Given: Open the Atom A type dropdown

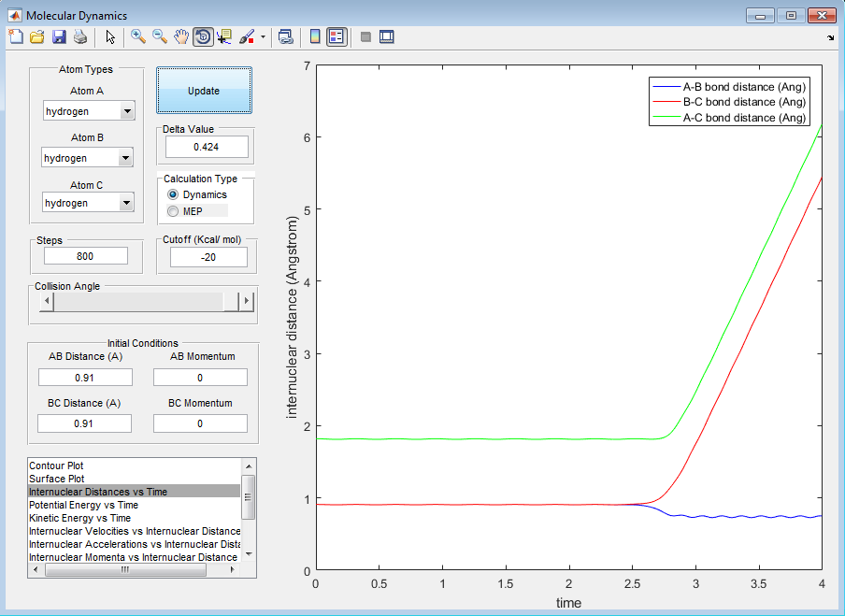Looking at the screenshot, I should click(127, 112).
